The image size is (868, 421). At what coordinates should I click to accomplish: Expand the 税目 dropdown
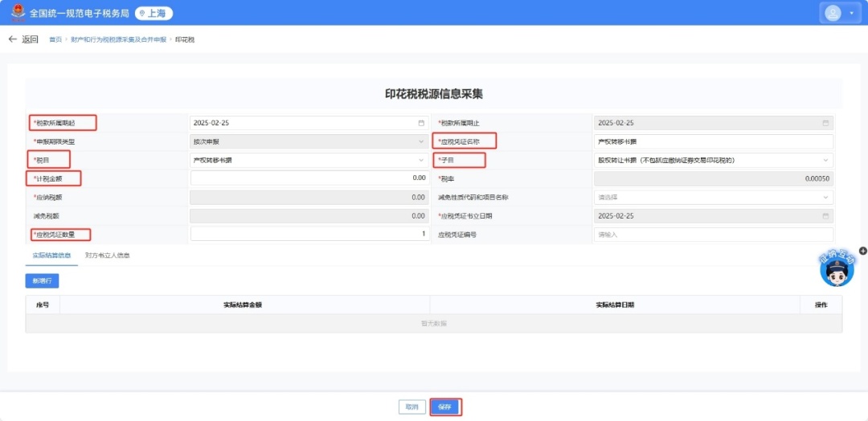[421, 160]
